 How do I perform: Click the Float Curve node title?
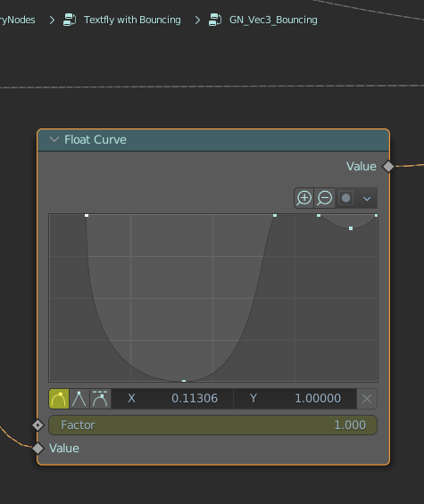click(96, 140)
